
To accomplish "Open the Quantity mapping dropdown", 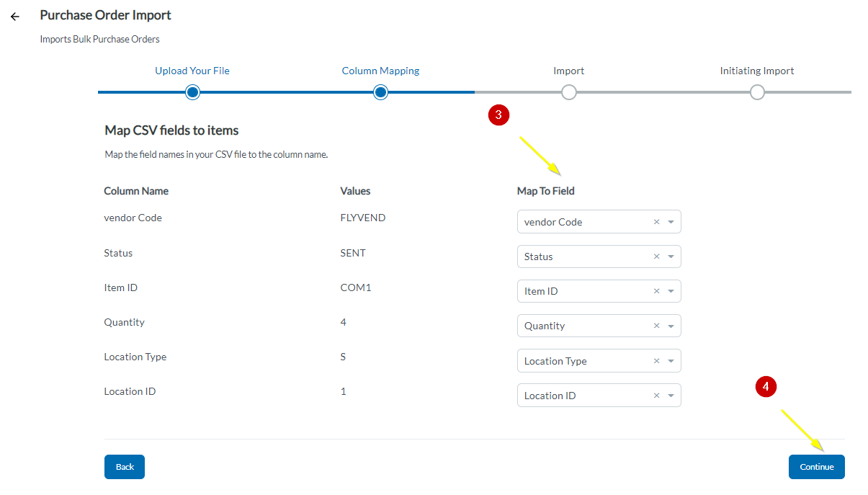I will point(671,325).
